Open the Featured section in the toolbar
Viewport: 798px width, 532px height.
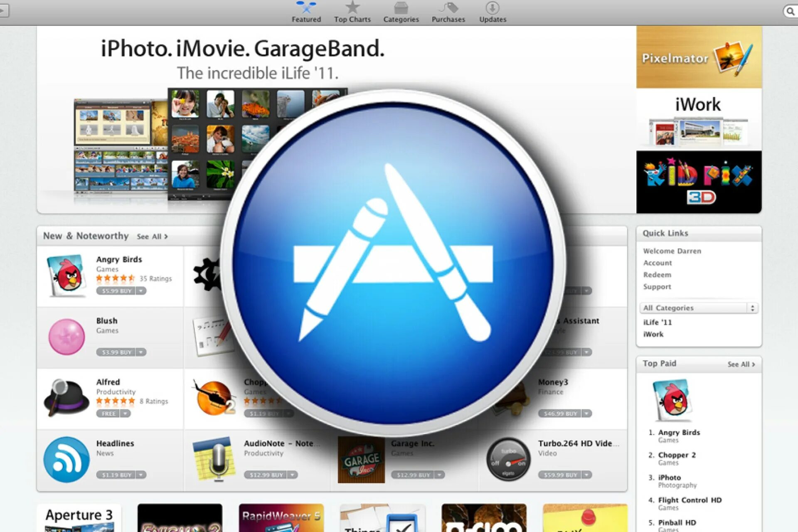click(306, 12)
